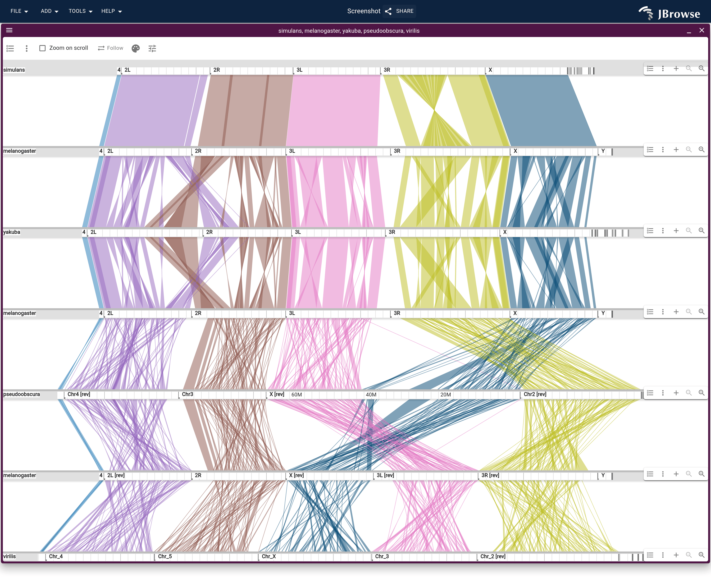Viewport: 711px width, 588px height.
Task: Click Chr4 [rev] on pseudoobscura ruler
Action: point(79,394)
